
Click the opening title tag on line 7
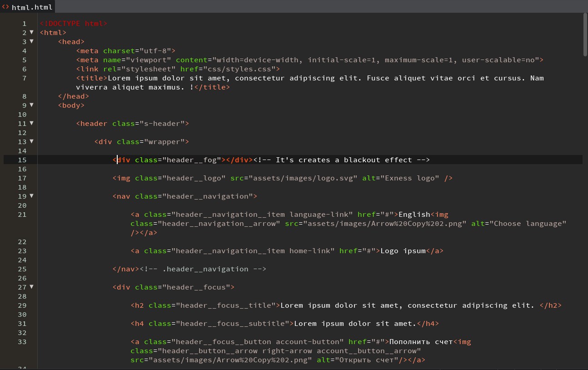(x=92, y=78)
